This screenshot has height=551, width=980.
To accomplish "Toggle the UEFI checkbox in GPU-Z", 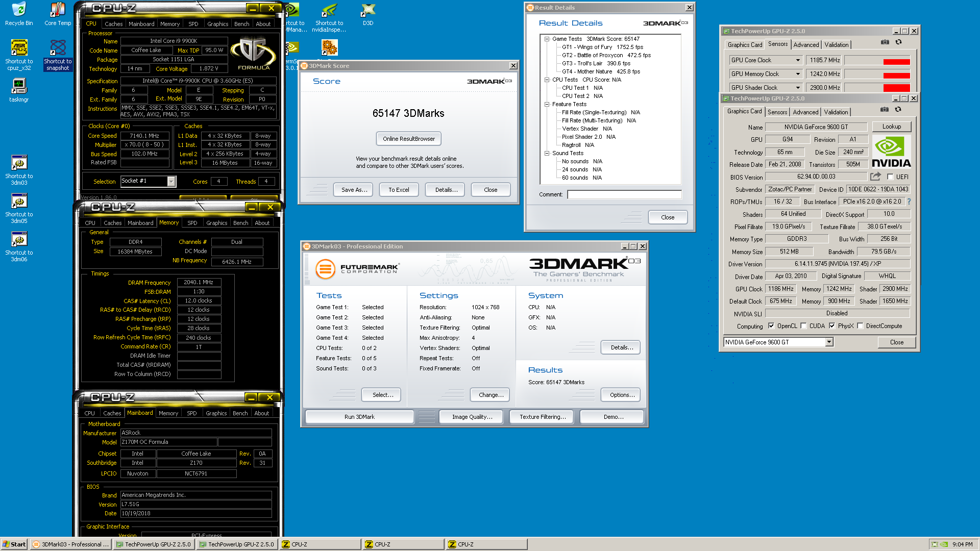I will point(890,177).
